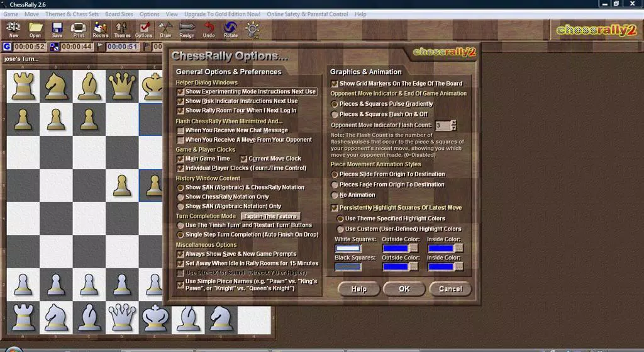This screenshot has width=644, height=352.
Task: Toggle Persistently Highlight Squares Of Latest Move
Action: (335, 208)
